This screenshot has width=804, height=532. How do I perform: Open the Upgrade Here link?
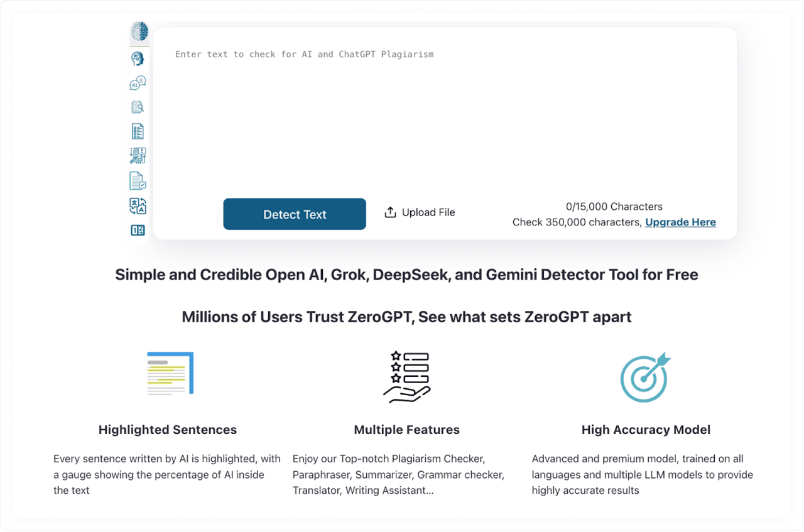pyautogui.click(x=680, y=222)
